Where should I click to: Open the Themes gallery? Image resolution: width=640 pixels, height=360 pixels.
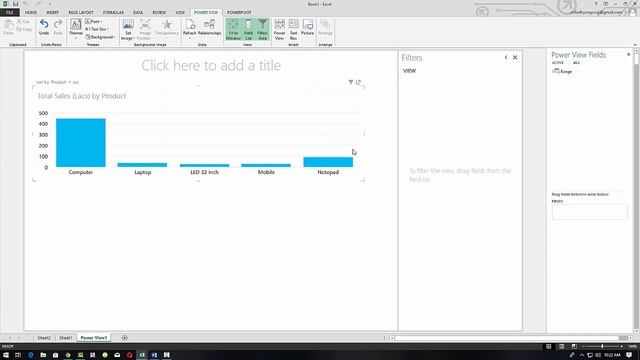coord(76,29)
